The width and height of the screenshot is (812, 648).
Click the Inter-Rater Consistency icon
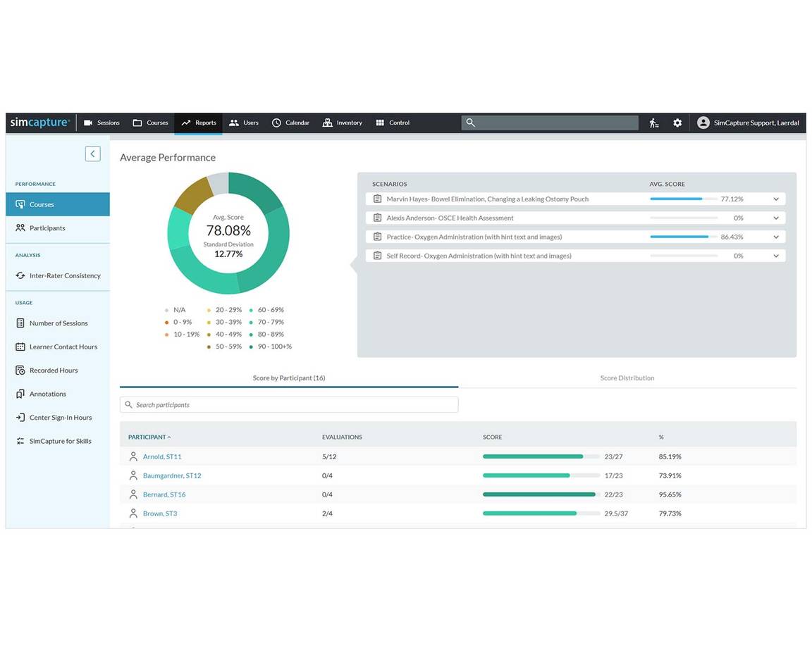(x=20, y=275)
